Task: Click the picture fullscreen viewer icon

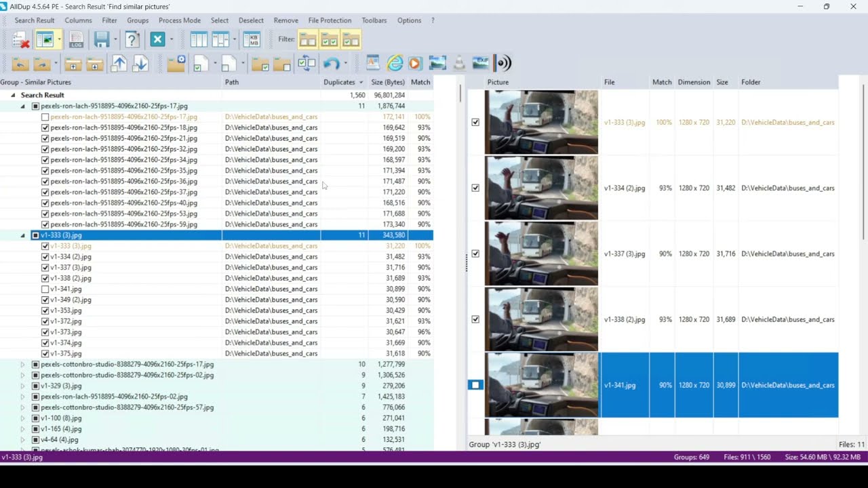Action: [x=437, y=64]
